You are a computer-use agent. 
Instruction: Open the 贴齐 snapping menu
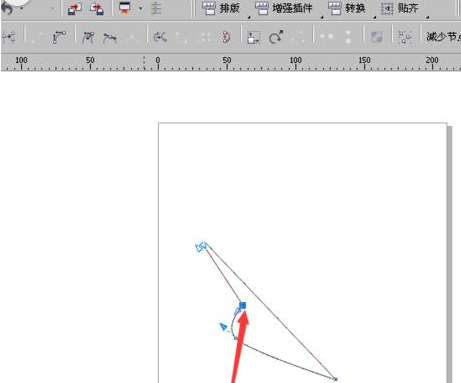click(399, 8)
